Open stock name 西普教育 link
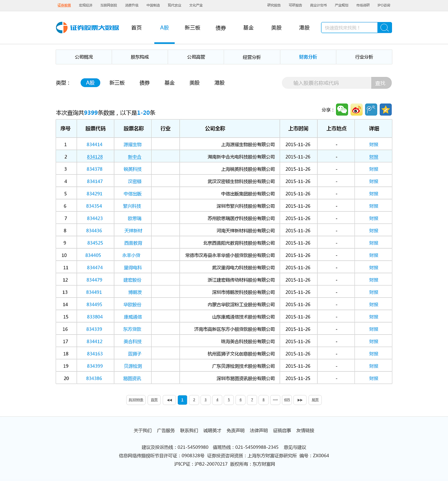448x481 pixels. point(133,243)
